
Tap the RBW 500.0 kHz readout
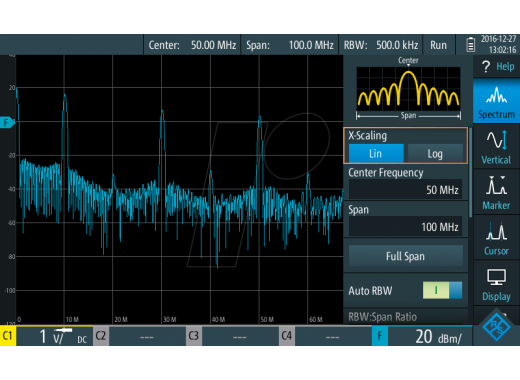pyautogui.click(x=381, y=45)
